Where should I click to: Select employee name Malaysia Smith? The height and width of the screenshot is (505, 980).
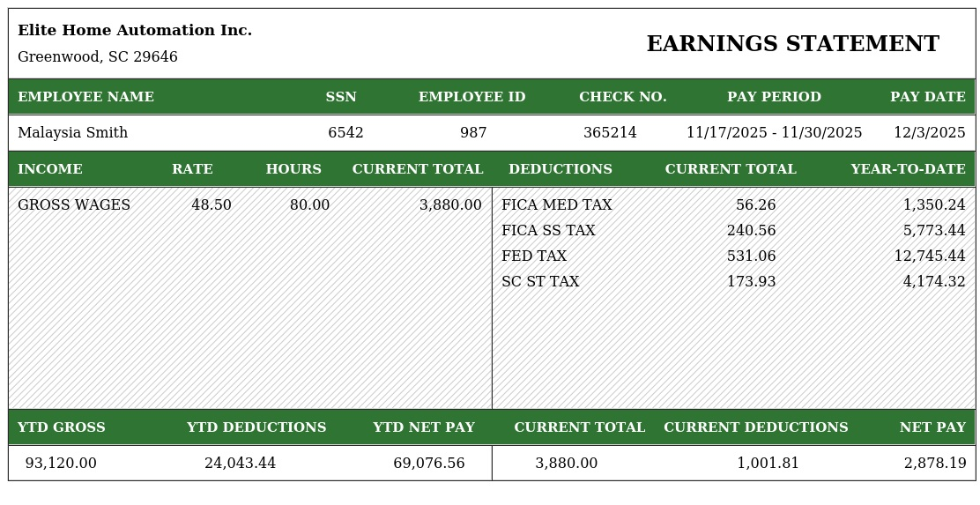(72, 132)
